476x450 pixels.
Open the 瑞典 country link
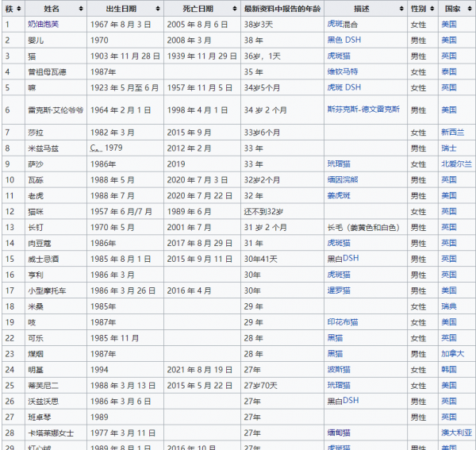tap(449, 306)
